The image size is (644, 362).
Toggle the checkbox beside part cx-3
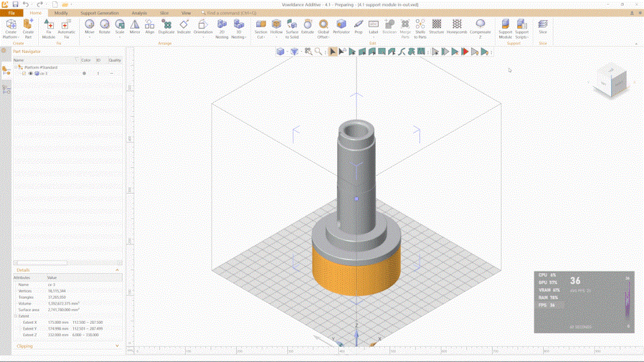[x=24, y=73]
